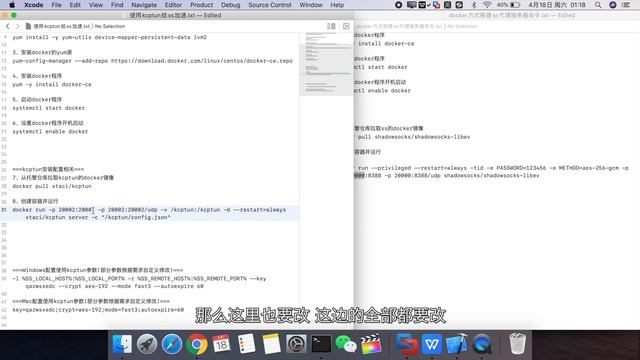Image resolution: width=640 pixels, height=360 pixels.
Task: Click the Spotlight search magnifier
Action: click(598, 5)
